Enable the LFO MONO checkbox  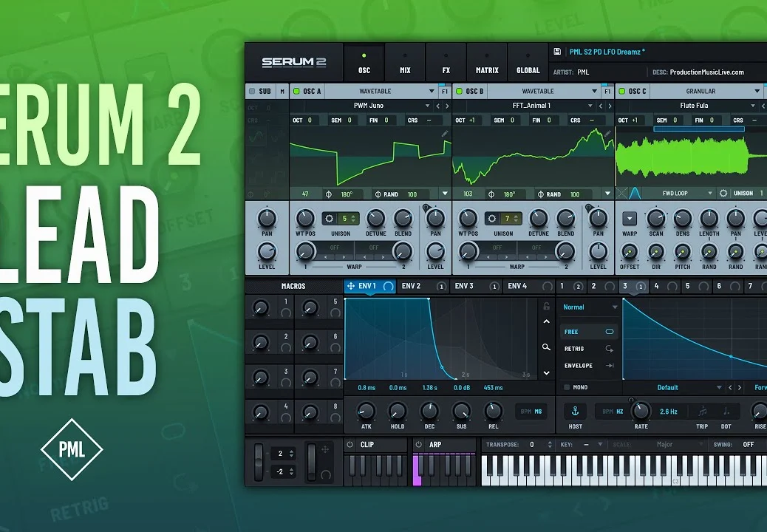coord(567,387)
